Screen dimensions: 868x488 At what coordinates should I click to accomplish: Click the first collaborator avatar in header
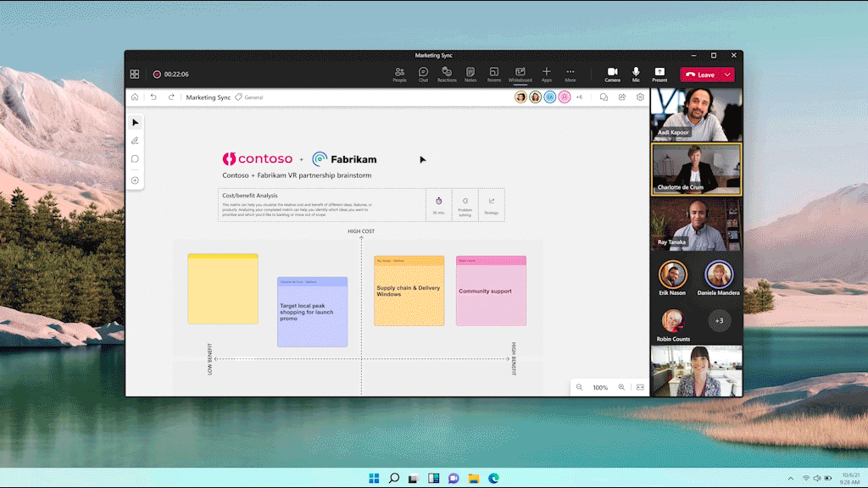point(520,97)
